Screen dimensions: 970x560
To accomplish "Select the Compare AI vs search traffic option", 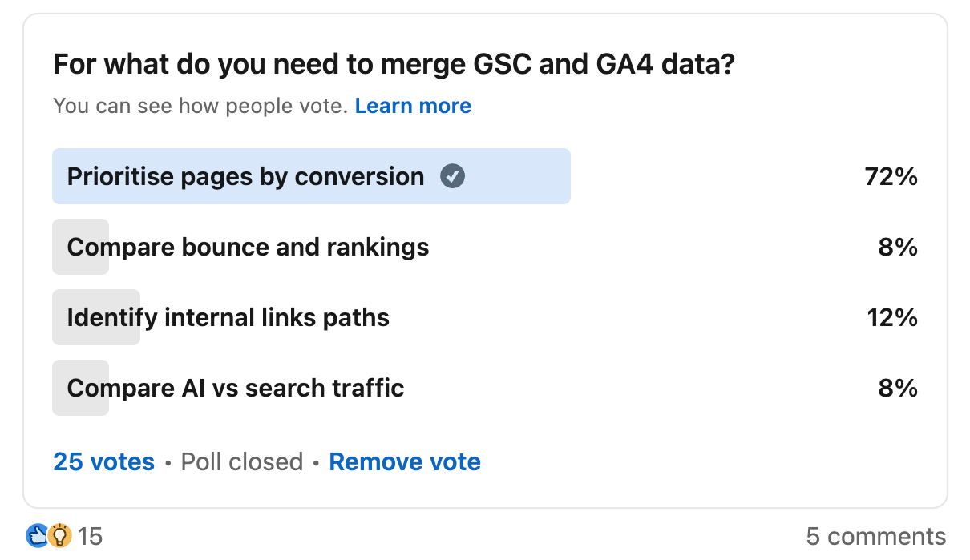I will (236, 388).
